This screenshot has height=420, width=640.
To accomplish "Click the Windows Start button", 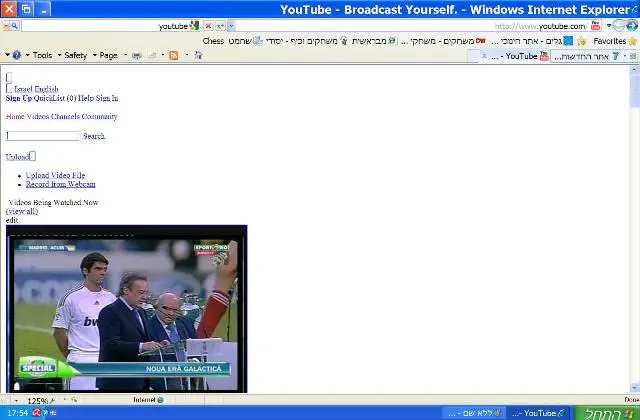I will click(606, 412).
